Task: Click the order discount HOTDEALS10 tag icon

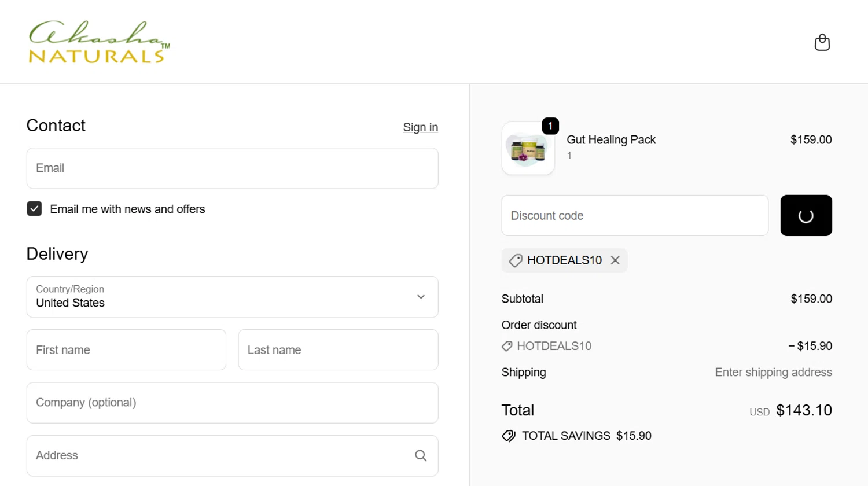Action: 507,346
